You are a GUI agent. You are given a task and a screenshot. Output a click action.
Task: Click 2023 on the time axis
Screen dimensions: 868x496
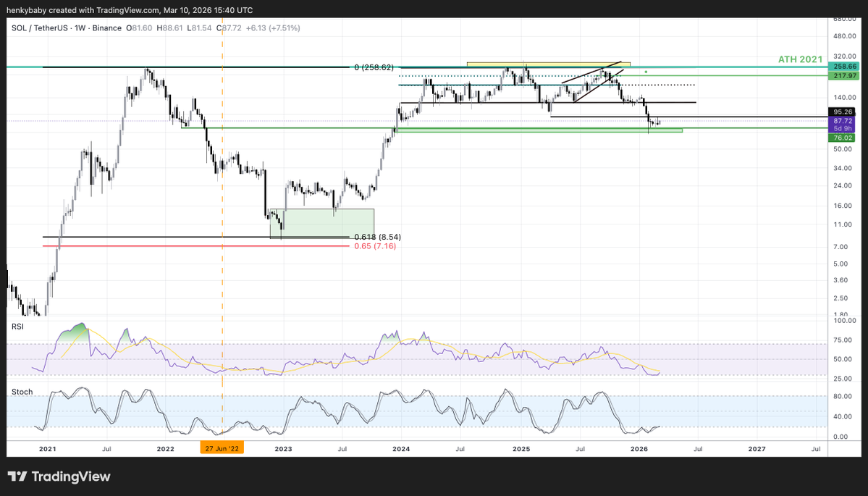click(283, 448)
